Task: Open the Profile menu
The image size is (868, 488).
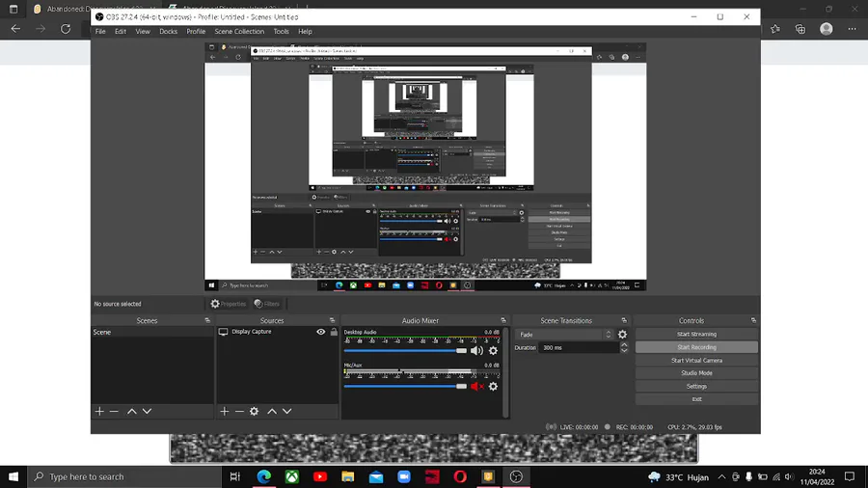Action: coord(196,32)
